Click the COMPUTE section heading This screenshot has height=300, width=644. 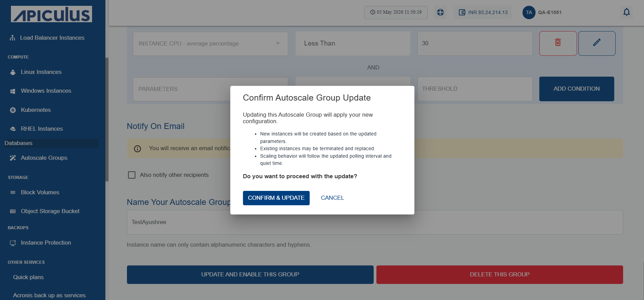pos(18,57)
